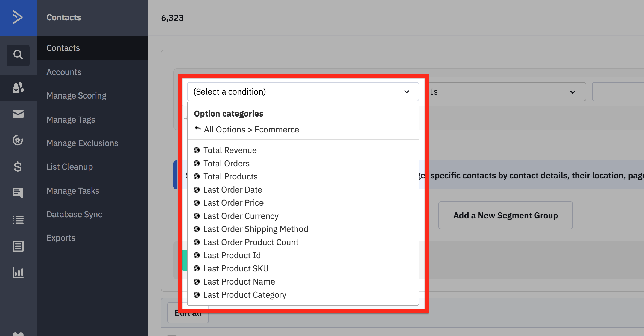Select Last Order Shipping Method
644x336 pixels.
click(x=256, y=229)
